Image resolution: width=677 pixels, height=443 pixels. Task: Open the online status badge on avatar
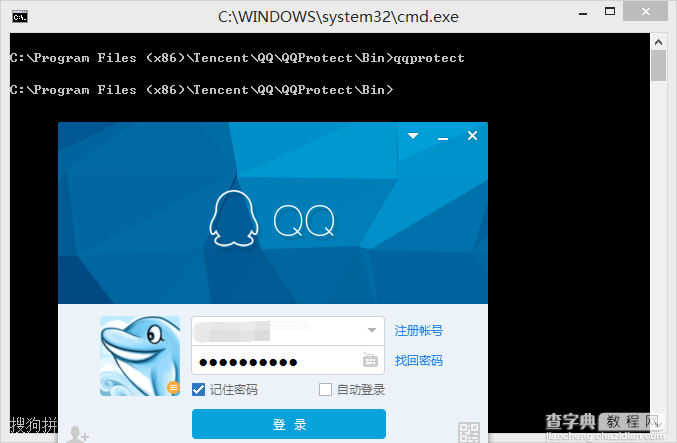(173, 388)
